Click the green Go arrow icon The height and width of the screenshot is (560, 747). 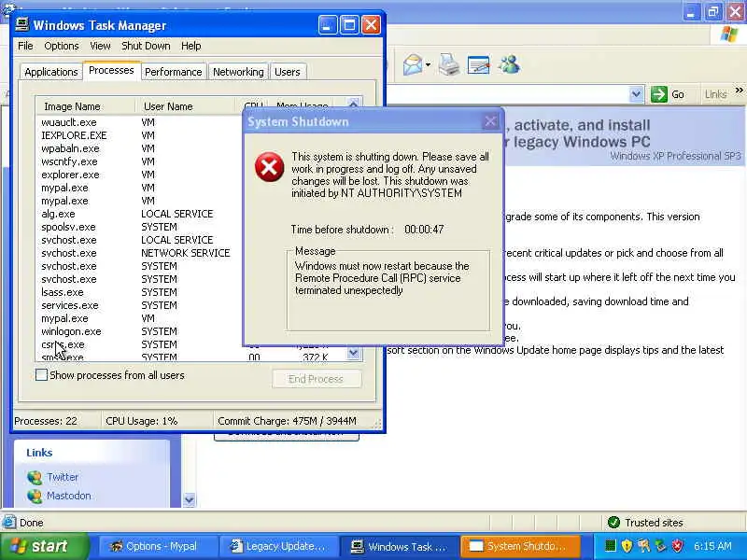[x=659, y=94]
